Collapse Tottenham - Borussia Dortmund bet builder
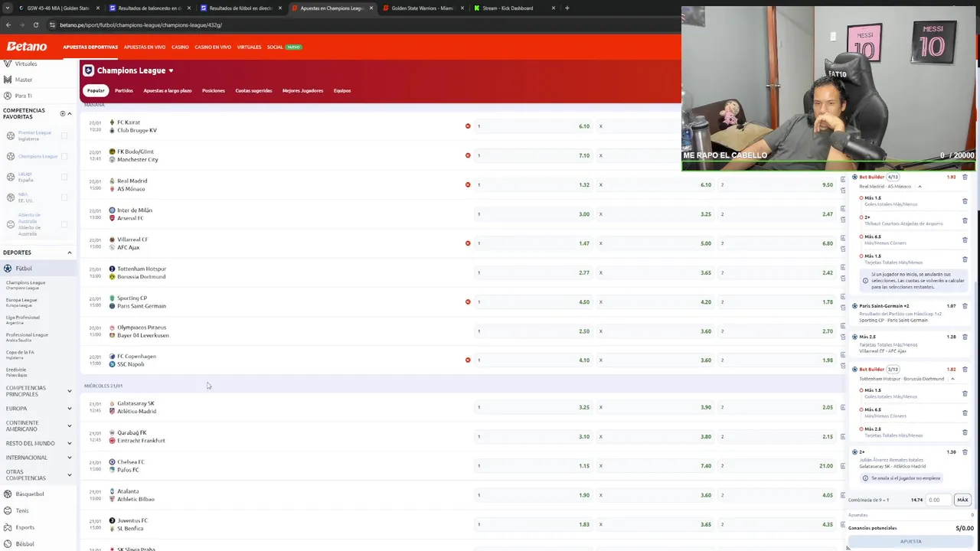The image size is (980, 551). [952, 379]
